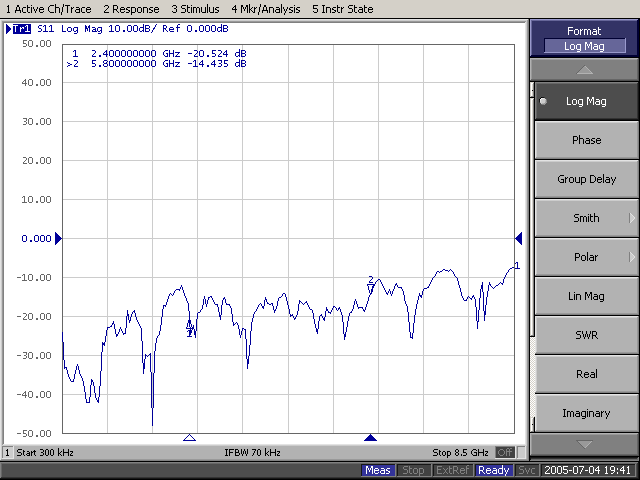
Task: Select the filled marker 2 triangle on axis
Action: click(370, 438)
